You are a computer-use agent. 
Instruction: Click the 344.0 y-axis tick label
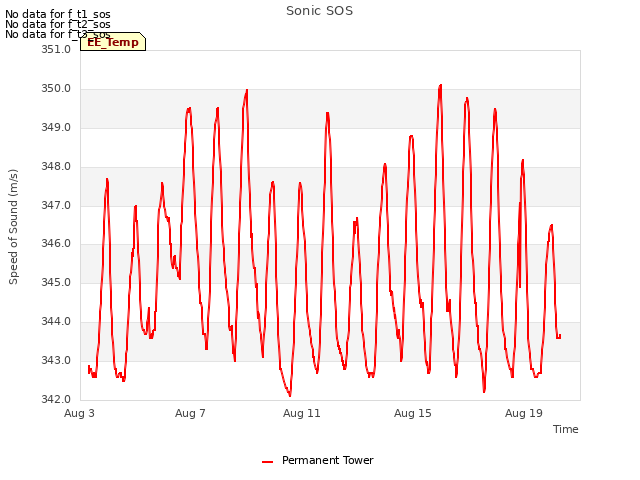point(56,322)
